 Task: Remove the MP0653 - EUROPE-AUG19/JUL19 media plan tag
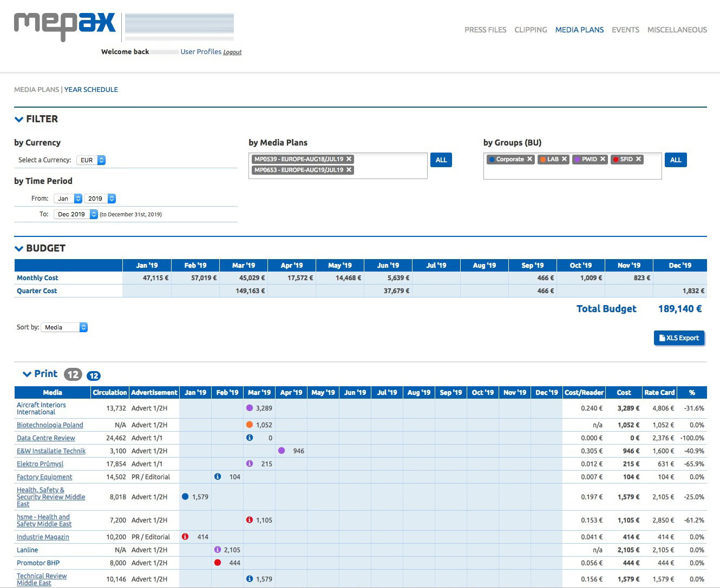[x=349, y=170]
